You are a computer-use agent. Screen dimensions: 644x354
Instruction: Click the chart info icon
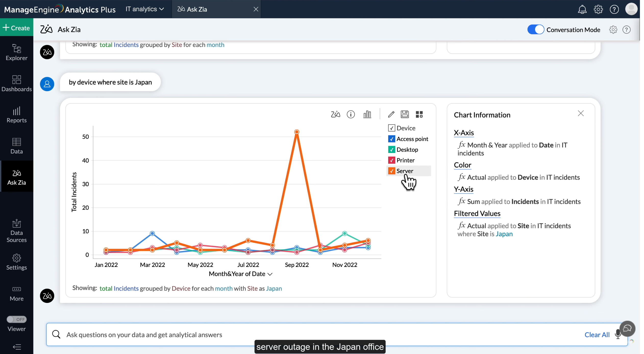click(x=351, y=114)
